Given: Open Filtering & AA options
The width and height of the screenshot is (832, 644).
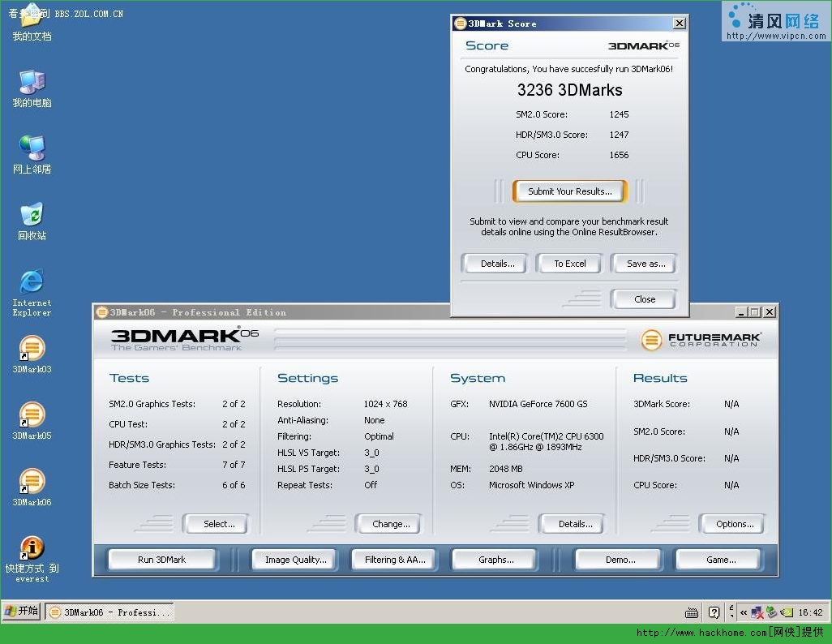Looking at the screenshot, I should (395, 560).
